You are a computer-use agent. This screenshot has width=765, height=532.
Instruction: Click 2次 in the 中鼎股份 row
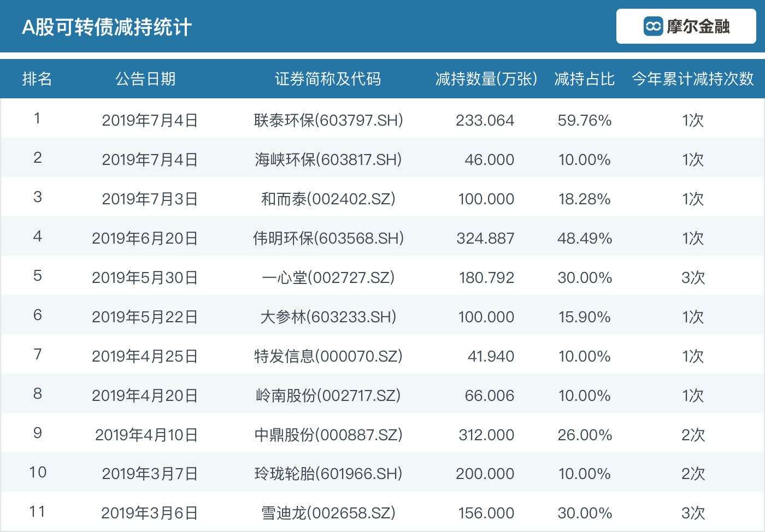click(x=693, y=435)
